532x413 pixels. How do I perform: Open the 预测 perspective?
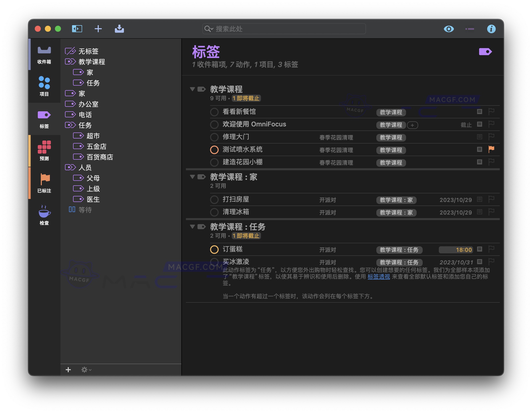[x=44, y=150]
